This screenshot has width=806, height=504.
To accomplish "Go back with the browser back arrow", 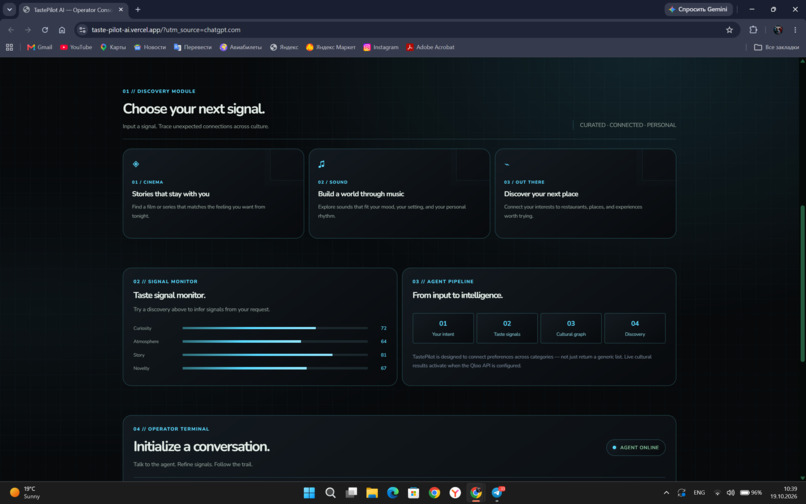I will click(11, 30).
